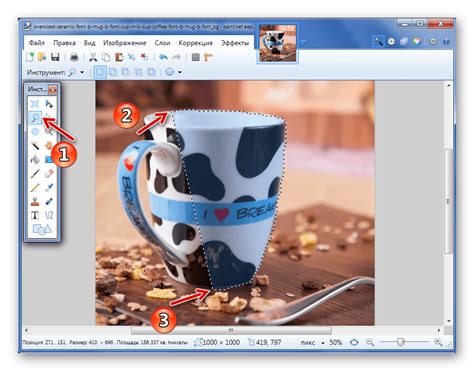The width and height of the screenshot is (474, 371).
Task: Click the vertical scrollbar thumb
Action: (448, 201)
